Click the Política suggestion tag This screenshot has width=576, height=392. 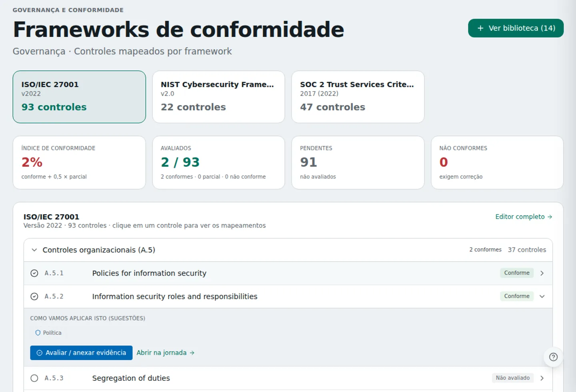pos(48,333)
